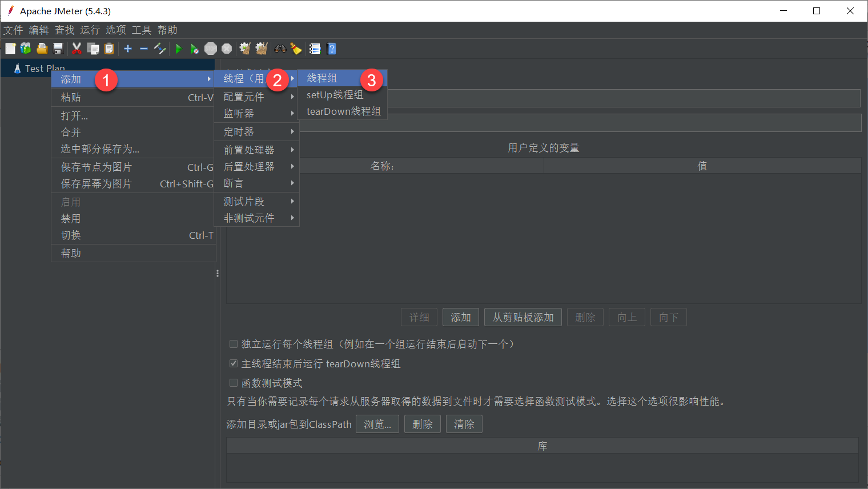This screenshot has height=489, width=868.
Task: Uncheck 主线程结束后运行 tearDown线程组
Action: click(234, 363)
